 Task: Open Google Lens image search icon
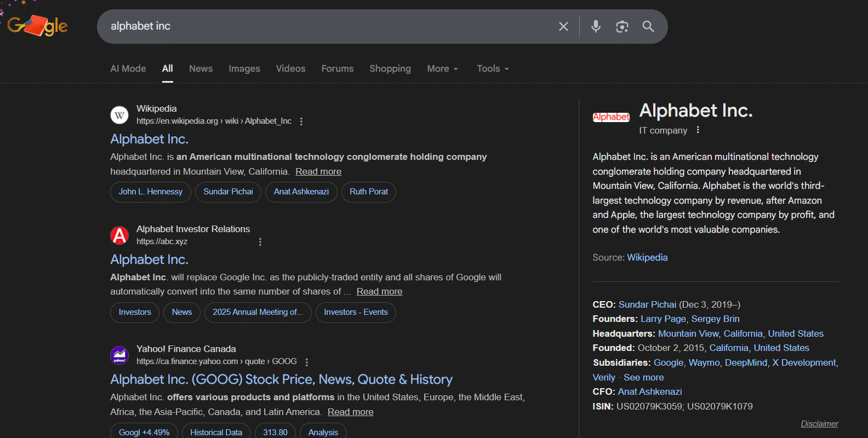pyautogui.click(x=622, y=26)
